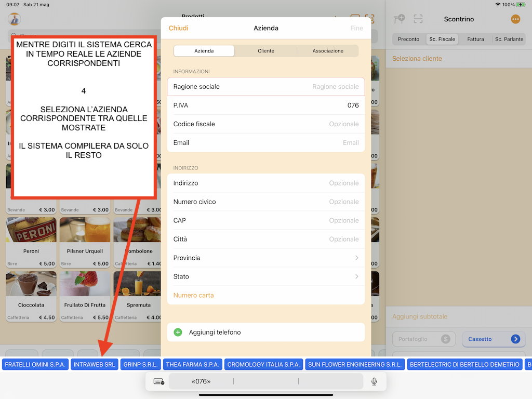Click the Email input field
Viewport: 532px width, 399px height.
[266, 142]
